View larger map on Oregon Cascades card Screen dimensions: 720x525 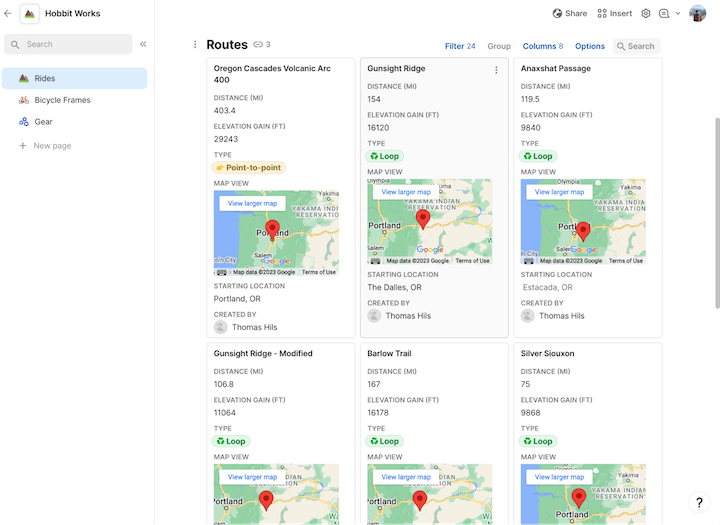[x=252, y=203]
